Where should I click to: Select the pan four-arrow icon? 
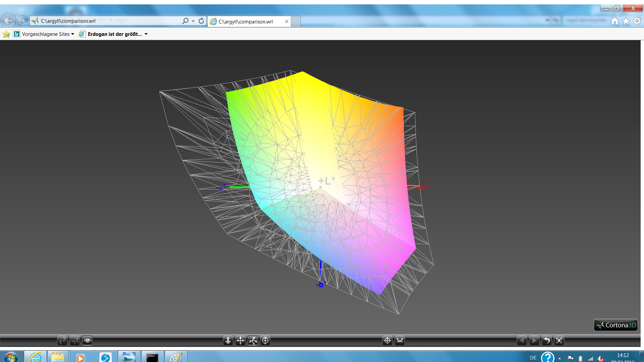tap(240, 341)
